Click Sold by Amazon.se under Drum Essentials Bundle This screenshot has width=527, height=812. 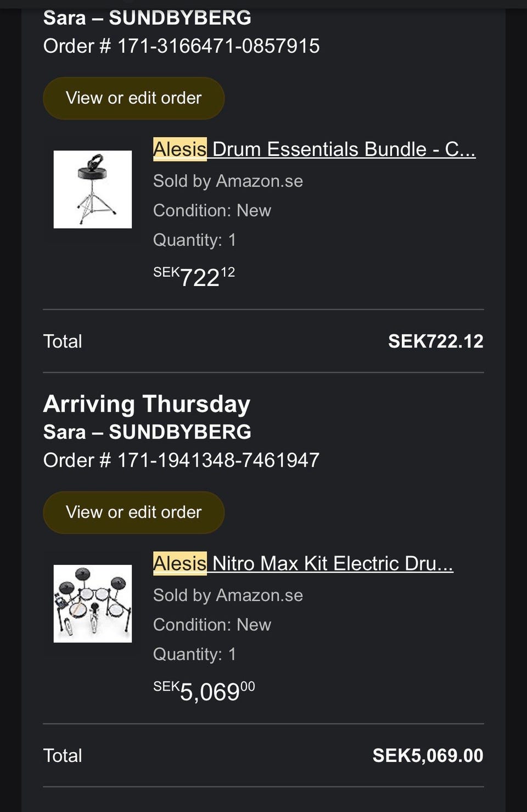[x=228, y=181]
